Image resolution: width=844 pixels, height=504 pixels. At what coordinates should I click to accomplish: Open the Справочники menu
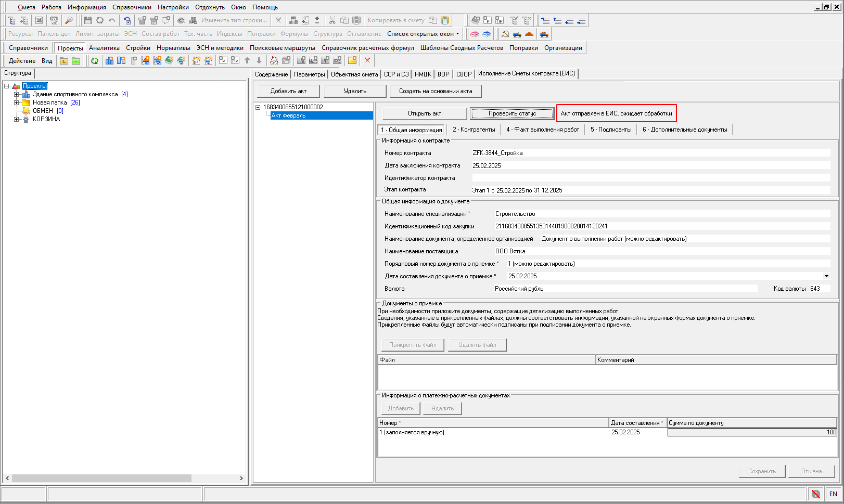click(x=132, y=7)
